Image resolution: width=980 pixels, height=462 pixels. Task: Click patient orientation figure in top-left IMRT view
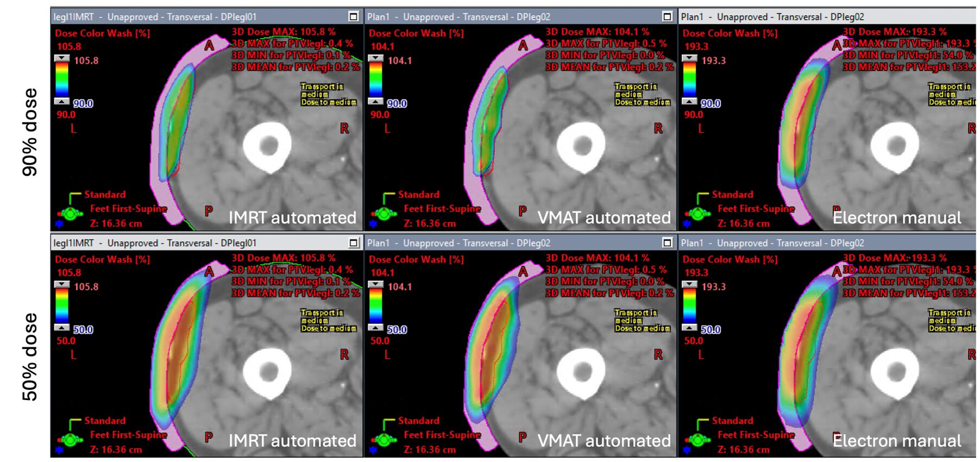(71, 213)
